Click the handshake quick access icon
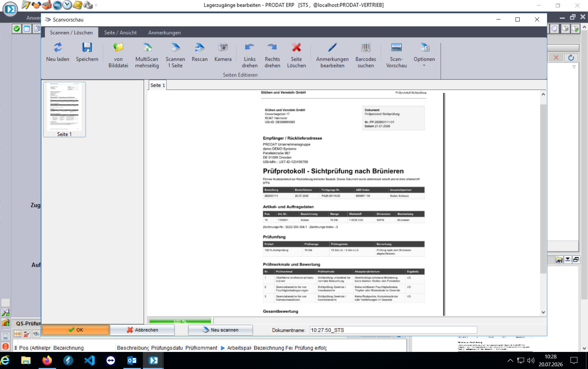This screenshot has width=588, height=369. pyautogui.click(x=37, y=5)
